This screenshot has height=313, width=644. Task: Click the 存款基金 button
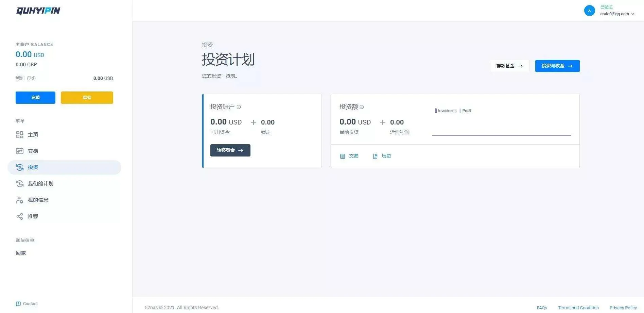pyautogui.click(x=509, y=66)
